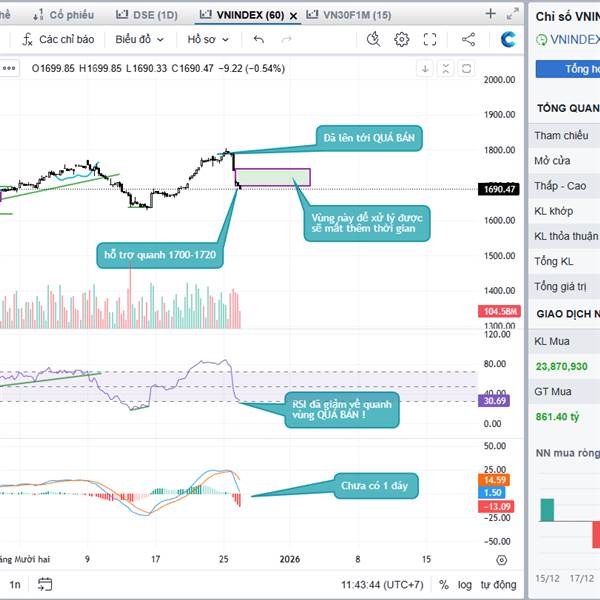
Task: Toggle tự động auto scale
Action: [498, 584]
